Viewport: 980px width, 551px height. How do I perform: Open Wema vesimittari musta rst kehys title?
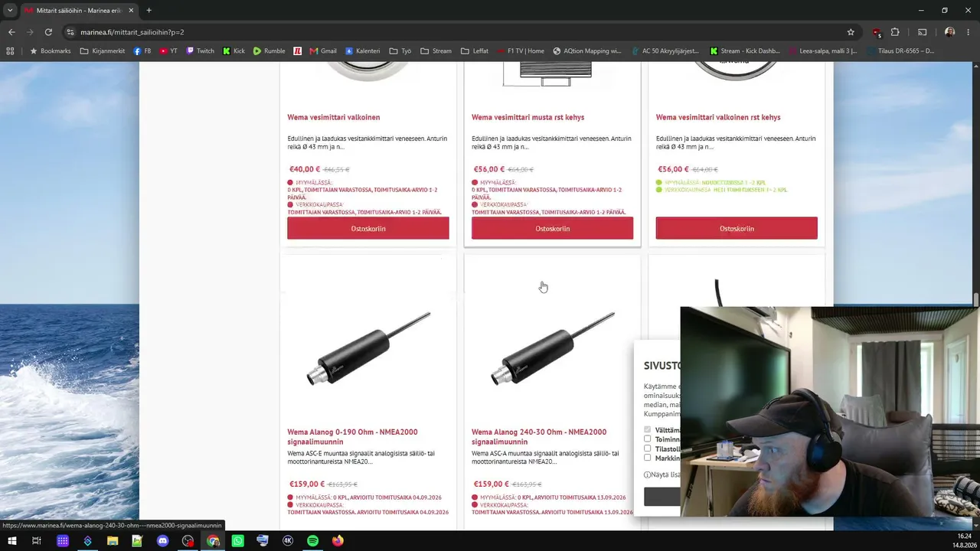point(528,117)
